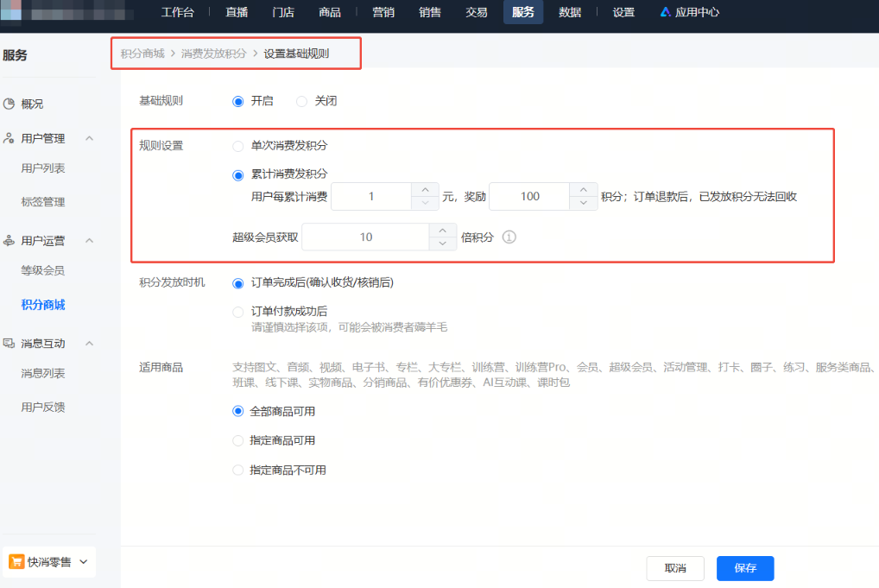Open the 数据 section in top navigation

tap(570, 11)
